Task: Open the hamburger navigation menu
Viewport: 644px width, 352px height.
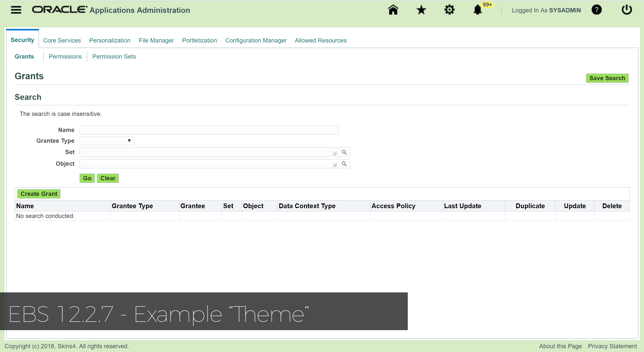Action: 16,10
